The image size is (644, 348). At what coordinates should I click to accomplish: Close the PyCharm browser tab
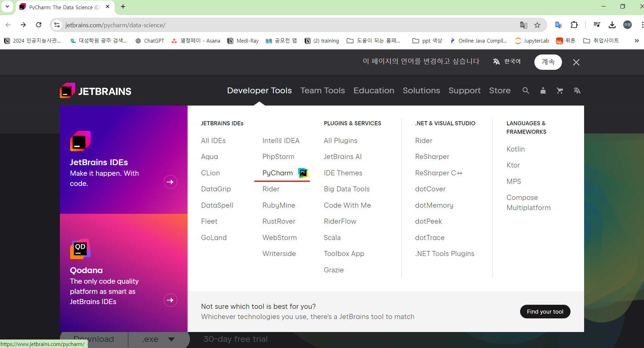(108, 7)
